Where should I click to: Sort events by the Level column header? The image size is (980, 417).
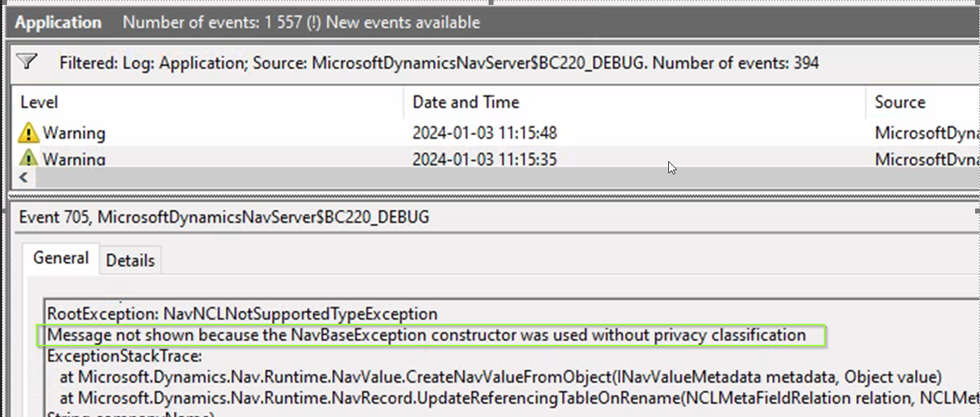39,102
